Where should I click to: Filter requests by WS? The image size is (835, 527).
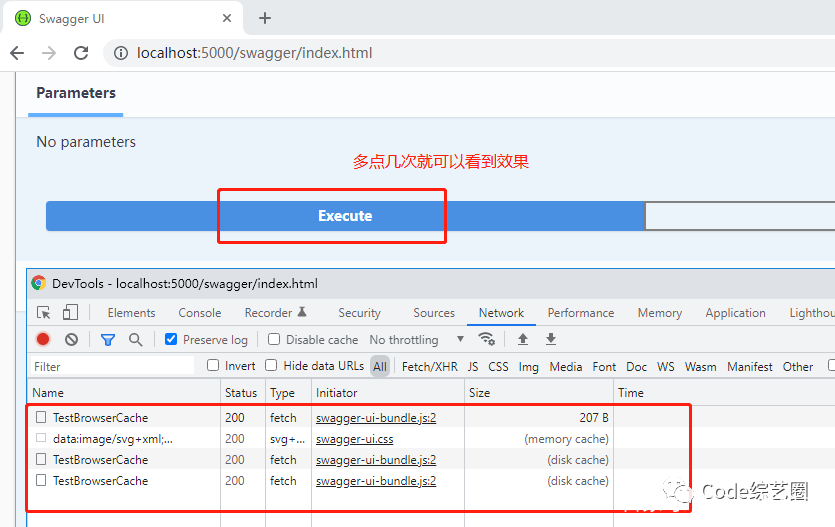tap(666, 367)
